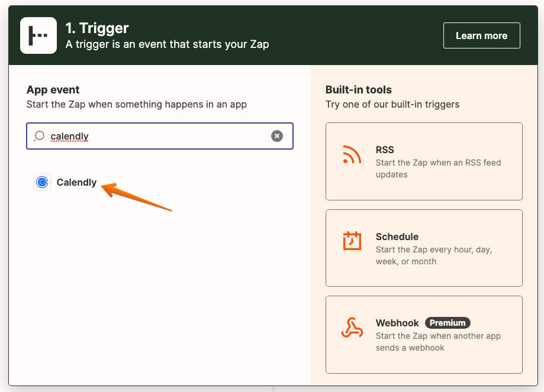This screenshot has height=392, width=544.
Task: Click the Calendly app logo icon
Action: click(x=42, y=182)
